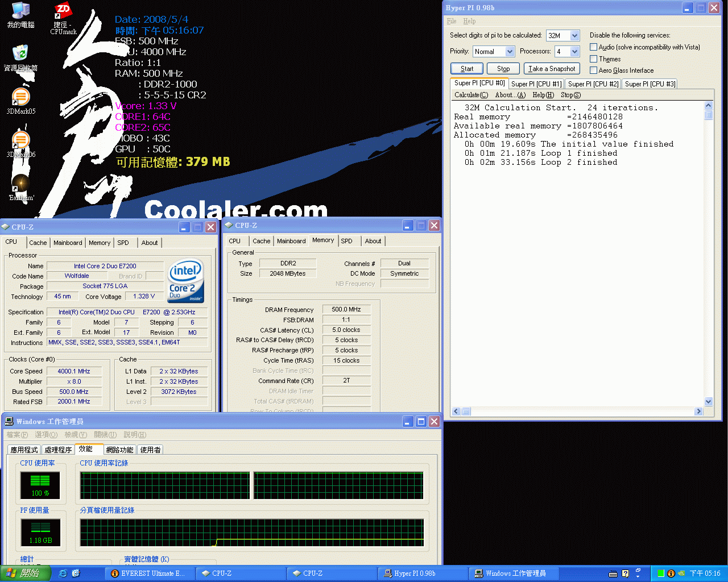Image resolution: width=728 pixels, height=582 pixels.
Task: Open Calculate(C) menu in Super PI pane
Action: click(471, 95)
